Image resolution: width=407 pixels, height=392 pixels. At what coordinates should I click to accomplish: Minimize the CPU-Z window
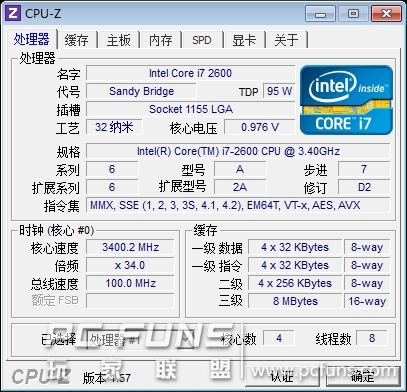(x=320, y=14)
